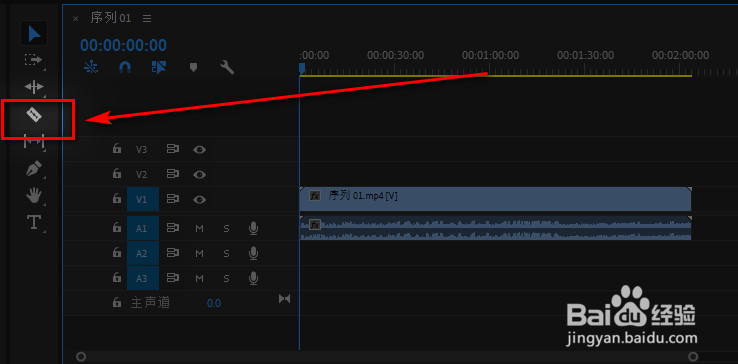The height and width of the screenshot is (364, 738).
Task: Select the 序列 01.mp4 [V] video clip
Action: [x=495, y=199]
